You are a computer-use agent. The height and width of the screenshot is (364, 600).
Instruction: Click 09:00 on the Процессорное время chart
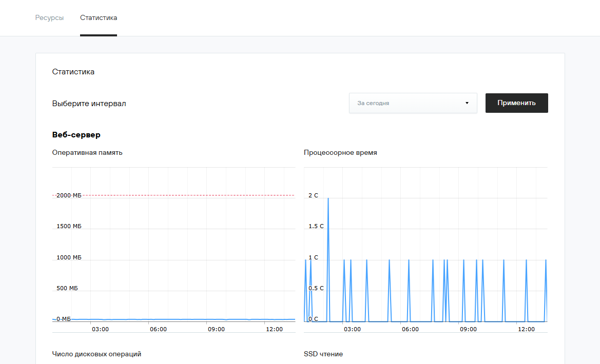(x=468, y=329)
